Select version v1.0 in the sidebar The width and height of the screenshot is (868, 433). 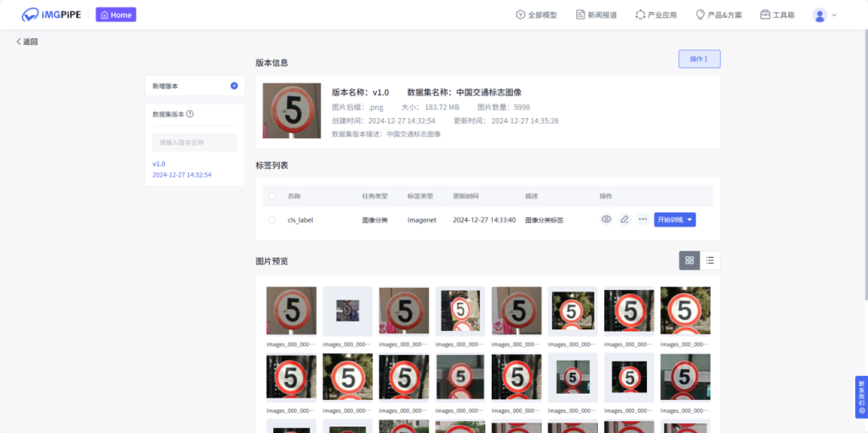point(159,164)
